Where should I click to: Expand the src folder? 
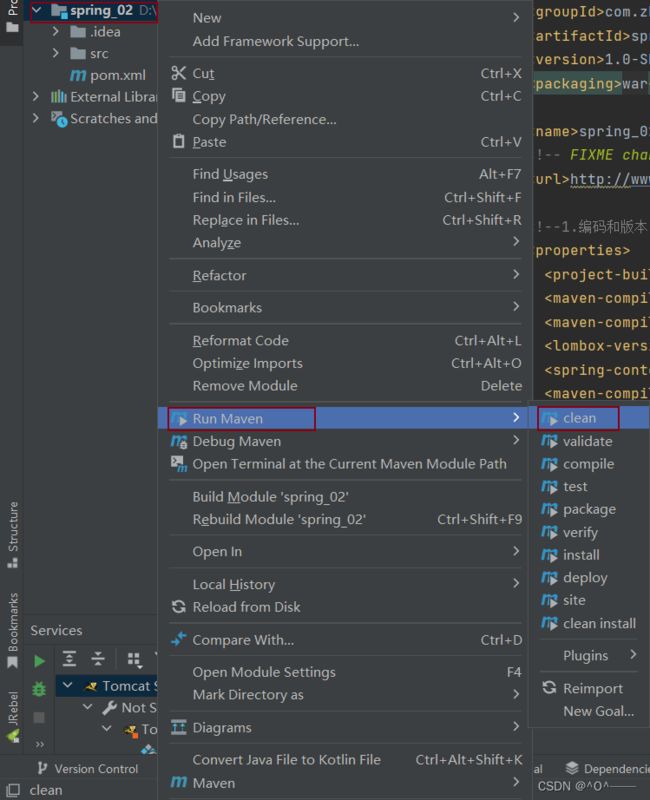pos(56,53)
